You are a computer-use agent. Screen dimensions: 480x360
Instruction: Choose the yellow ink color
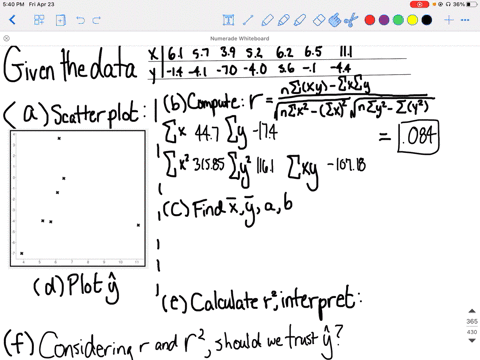413,20
